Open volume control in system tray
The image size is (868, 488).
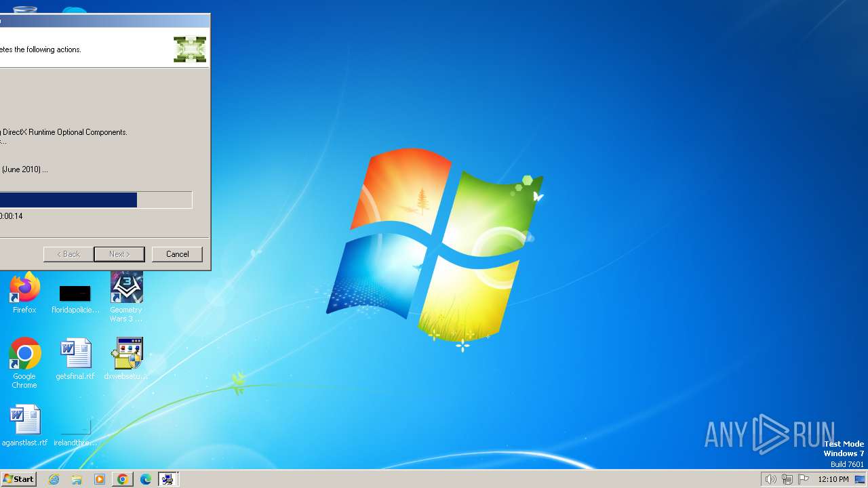click(x=770, y=479)
